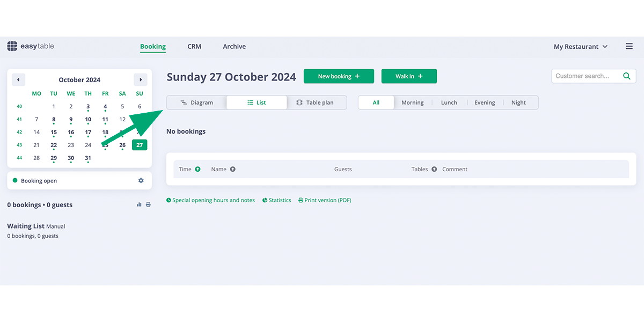Go to the next month in the calendar

pos(141,79)
